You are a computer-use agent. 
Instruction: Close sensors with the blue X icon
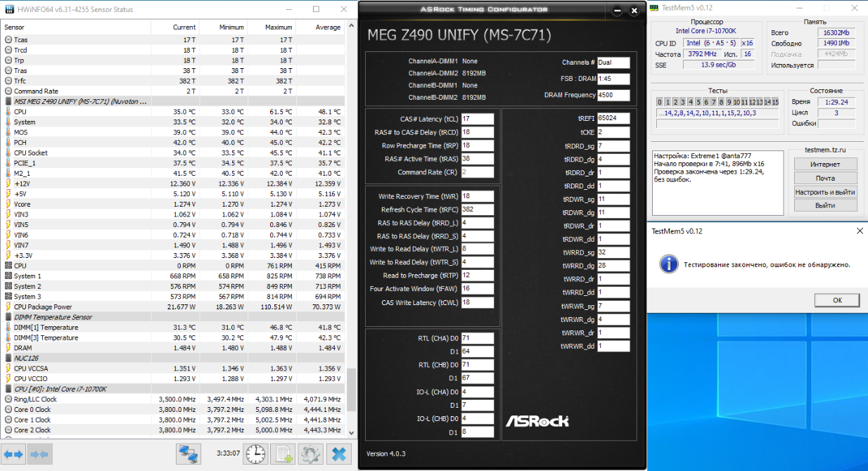[x=338, y=453]
